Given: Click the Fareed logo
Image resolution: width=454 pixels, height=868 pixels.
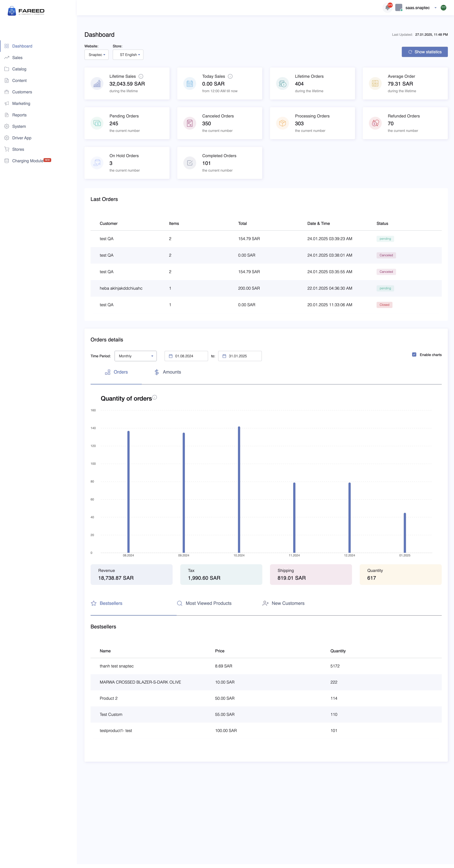Looking at the screenshot, I should click(x=26, y=11).
